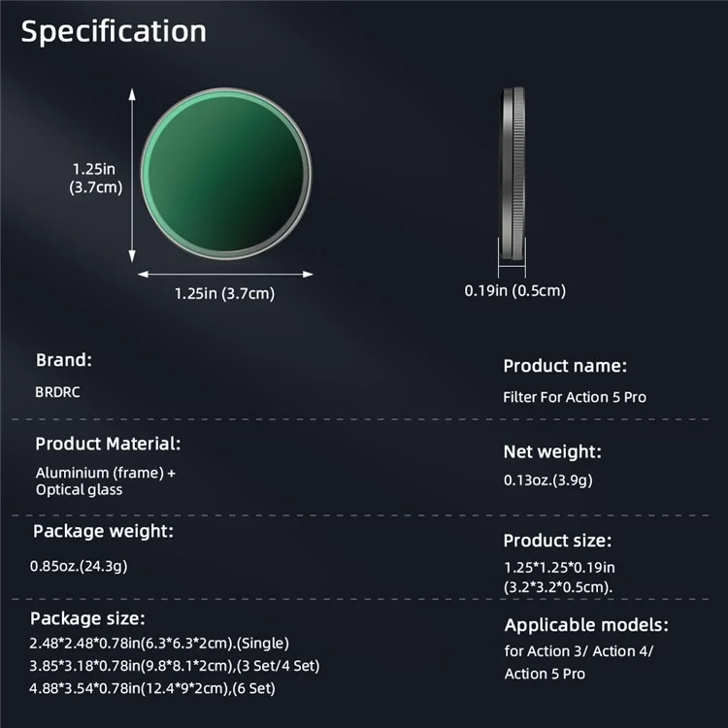This screenshot has height=728, width=728.
Task: Click the Product size: label
Action: [557, 541]
